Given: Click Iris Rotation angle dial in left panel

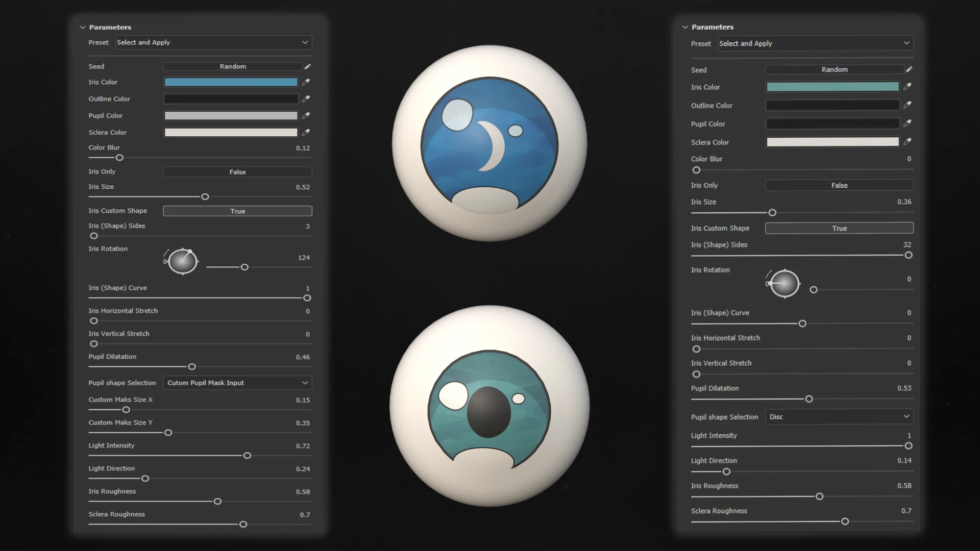Looking at the screenshot, I should (x=182, y=262).
